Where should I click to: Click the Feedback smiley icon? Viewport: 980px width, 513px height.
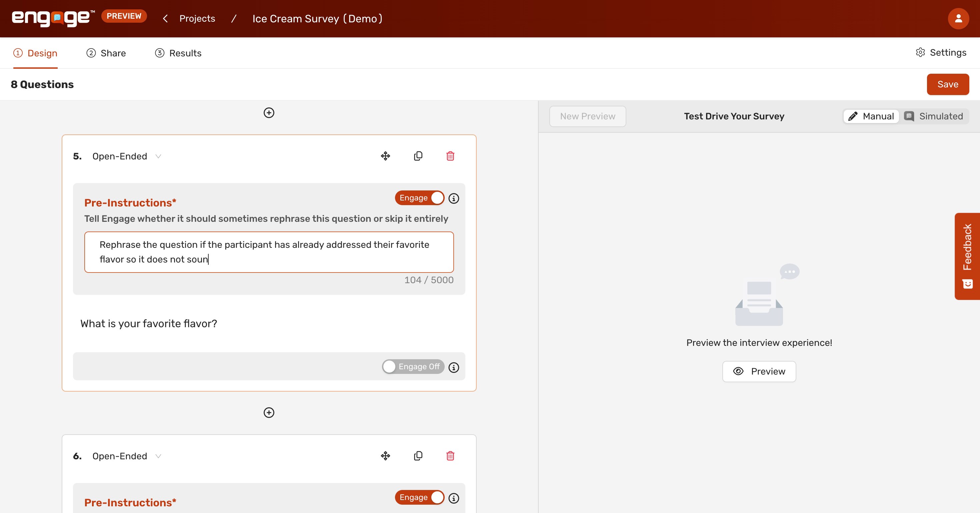tap(967, 284)
